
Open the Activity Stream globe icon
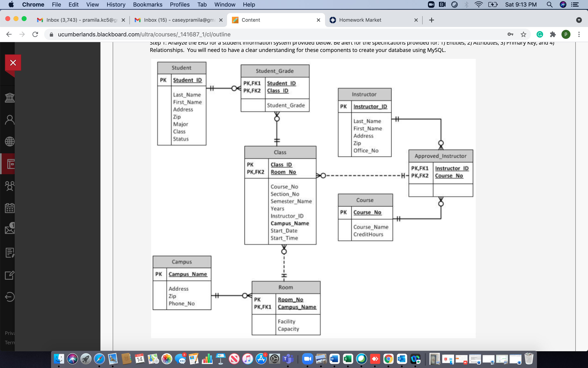(x=10, y=141)
